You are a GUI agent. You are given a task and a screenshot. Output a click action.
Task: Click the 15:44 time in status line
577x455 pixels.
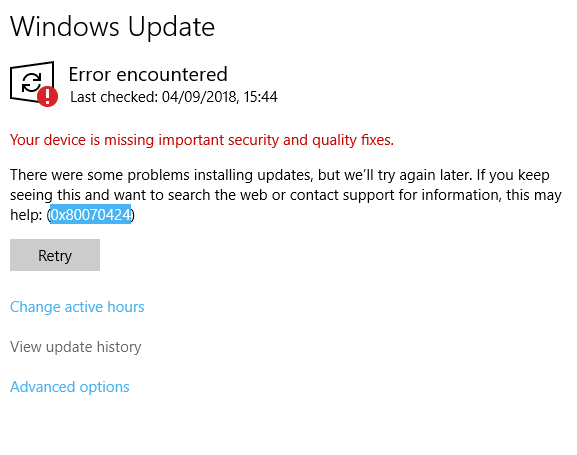pos(260,97)
